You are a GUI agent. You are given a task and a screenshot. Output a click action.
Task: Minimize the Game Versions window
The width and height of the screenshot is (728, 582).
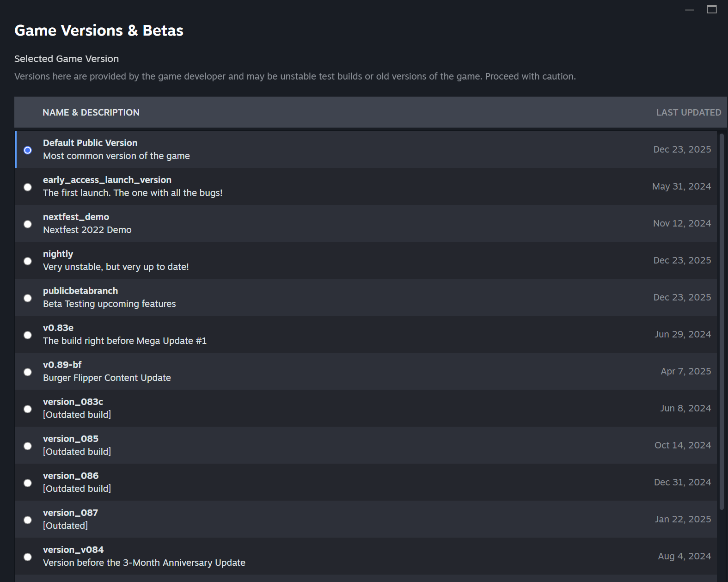690,10
